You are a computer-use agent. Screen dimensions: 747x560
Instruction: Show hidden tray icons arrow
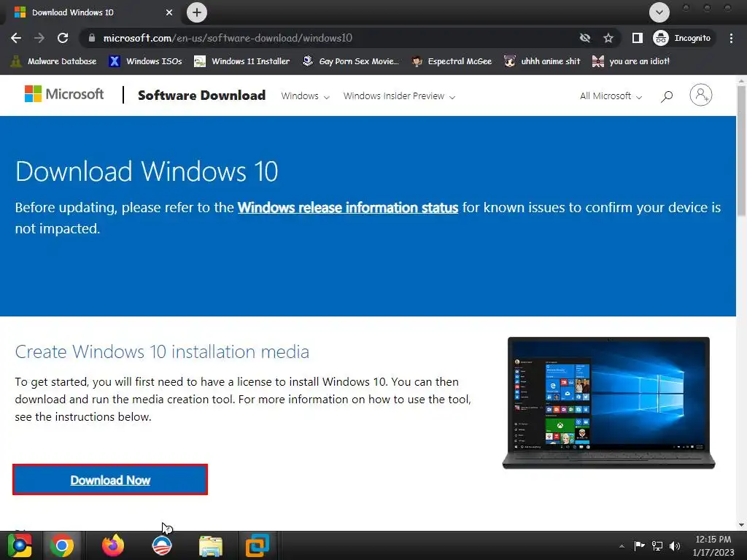click(x=622, y=546)
